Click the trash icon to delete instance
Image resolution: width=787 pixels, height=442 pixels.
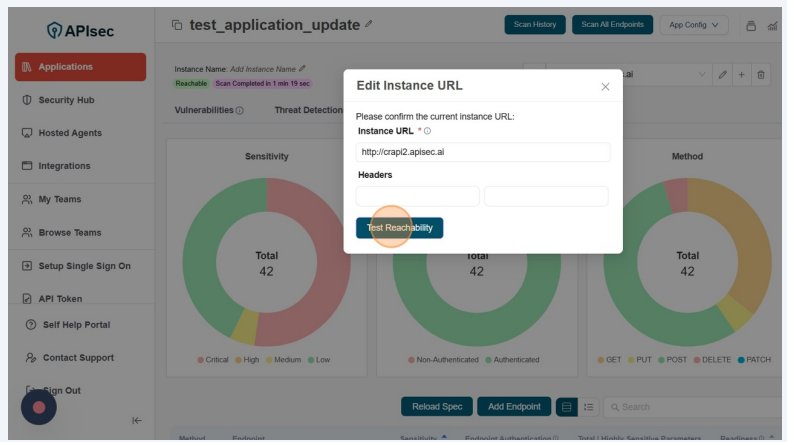tap(761, 75)
